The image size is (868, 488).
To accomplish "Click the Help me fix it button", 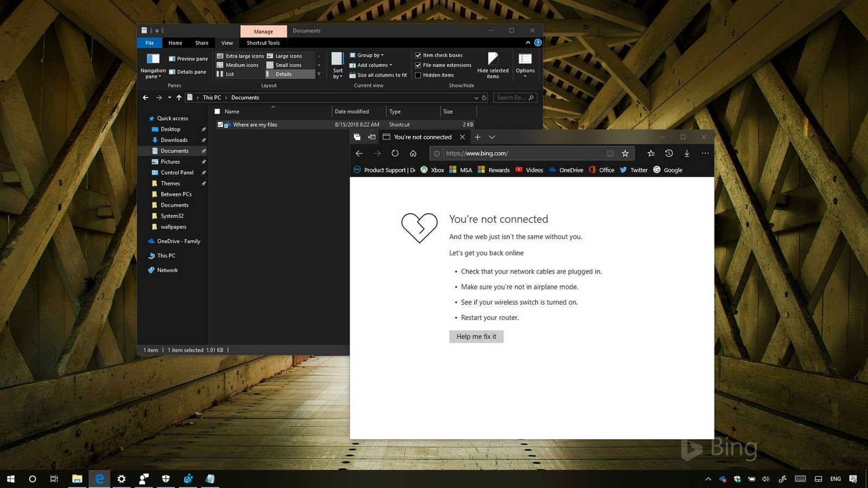I will (x=476, y=337).
